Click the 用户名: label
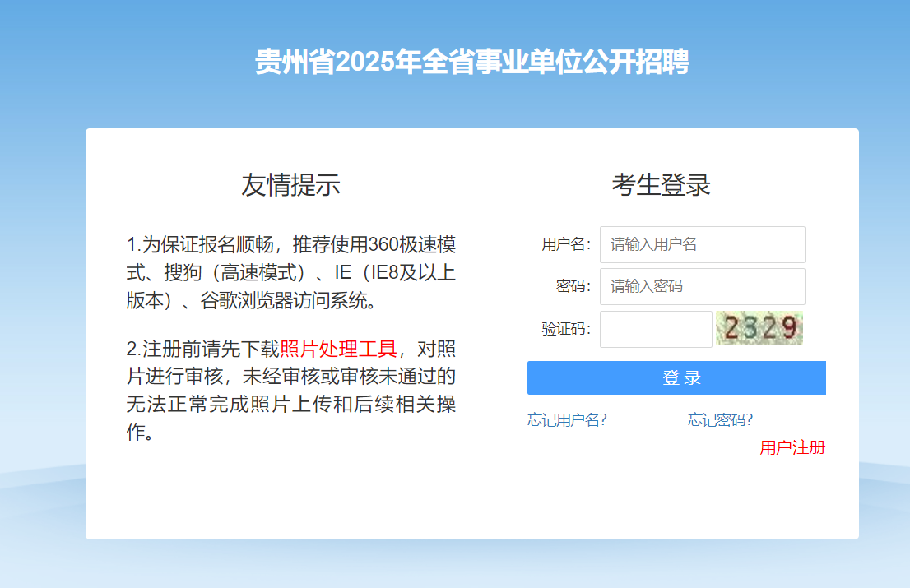 (x=566, y=245)
